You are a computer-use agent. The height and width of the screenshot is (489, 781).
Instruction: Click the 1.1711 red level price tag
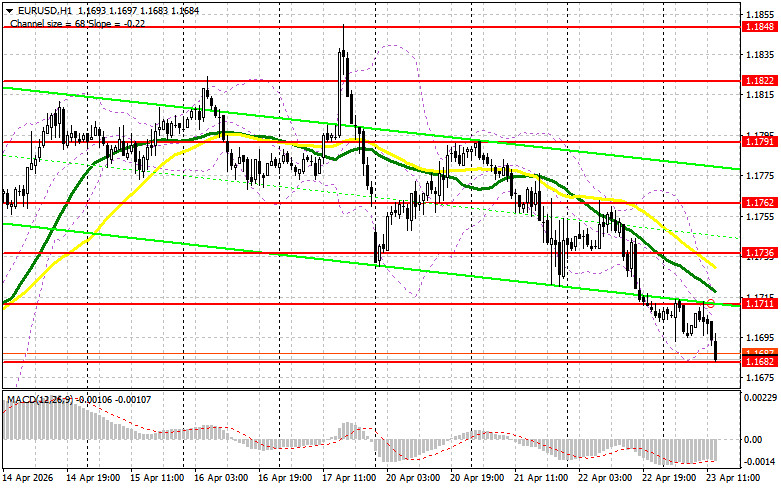(x=760, y=303)
